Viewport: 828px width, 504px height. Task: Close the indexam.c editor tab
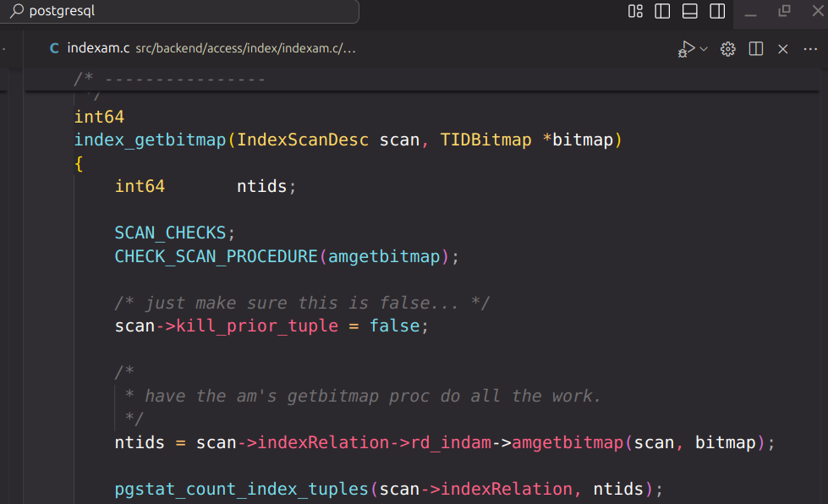click(783, 49)
